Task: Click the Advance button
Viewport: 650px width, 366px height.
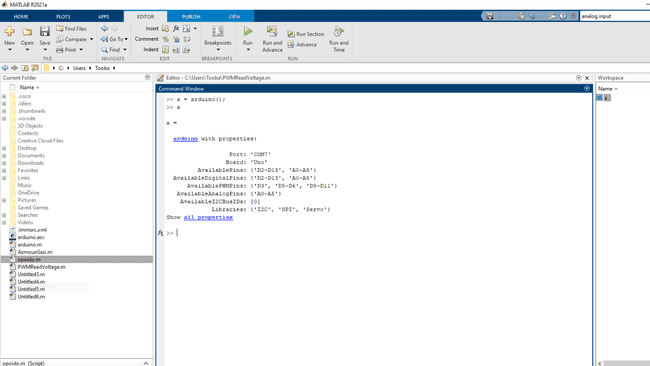Action: coord(302,44)
